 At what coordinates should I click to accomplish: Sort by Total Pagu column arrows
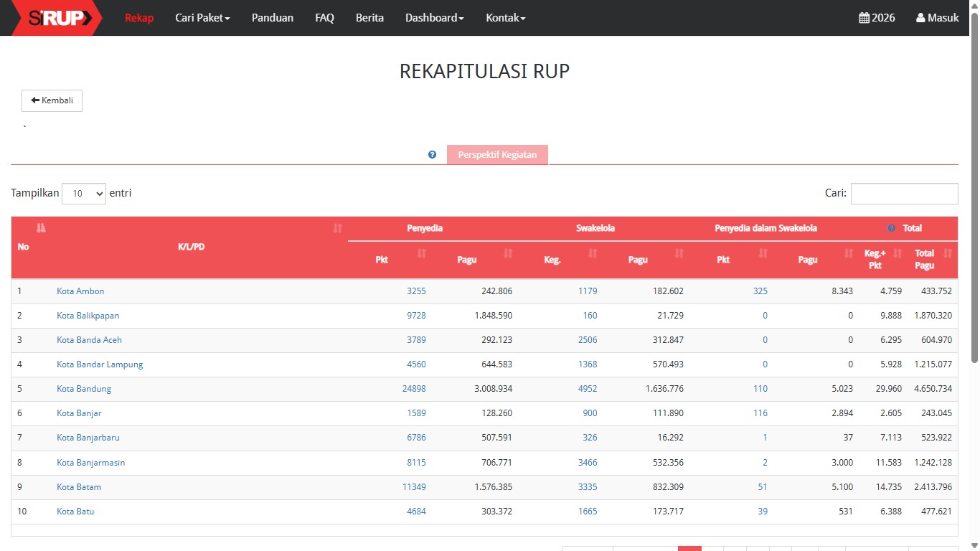(x=948, y=253)
